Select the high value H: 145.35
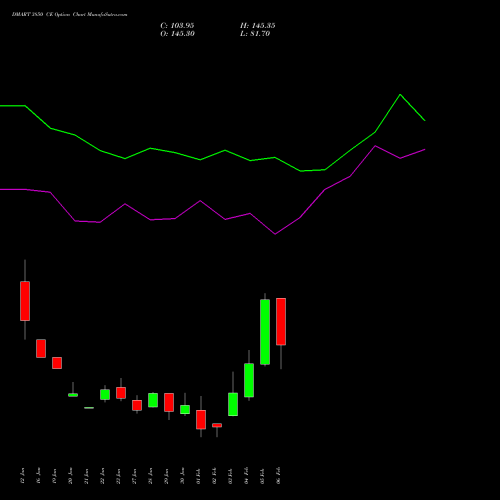 point(258,26)
